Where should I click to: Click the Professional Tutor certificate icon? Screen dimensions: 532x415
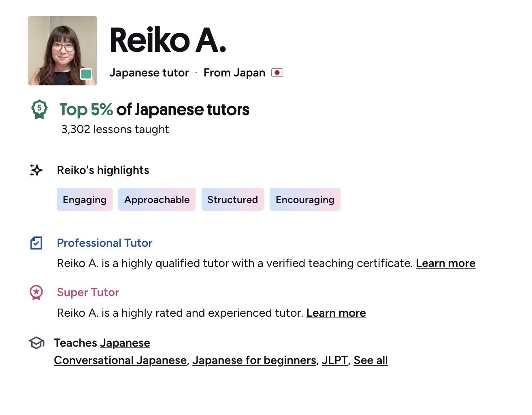36,243
